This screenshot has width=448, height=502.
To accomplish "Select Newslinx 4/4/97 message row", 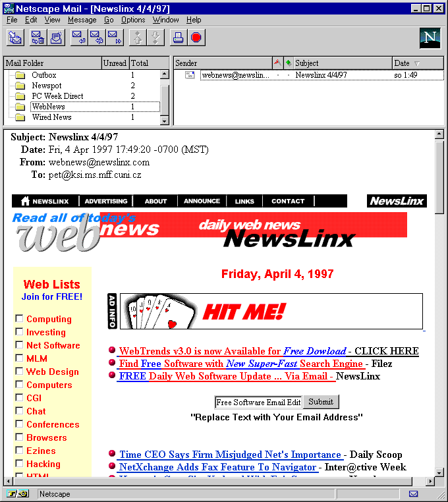I will pos(322,75).
